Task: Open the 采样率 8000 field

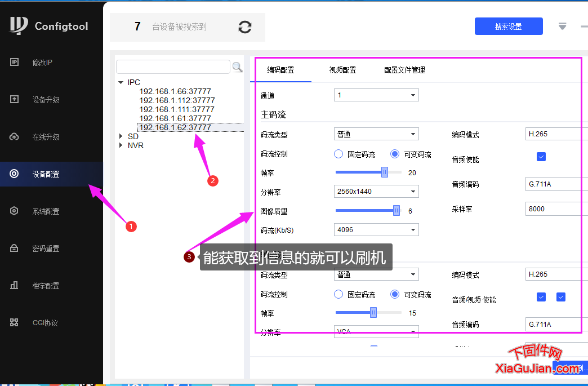Action: click(x=556, y=208)
